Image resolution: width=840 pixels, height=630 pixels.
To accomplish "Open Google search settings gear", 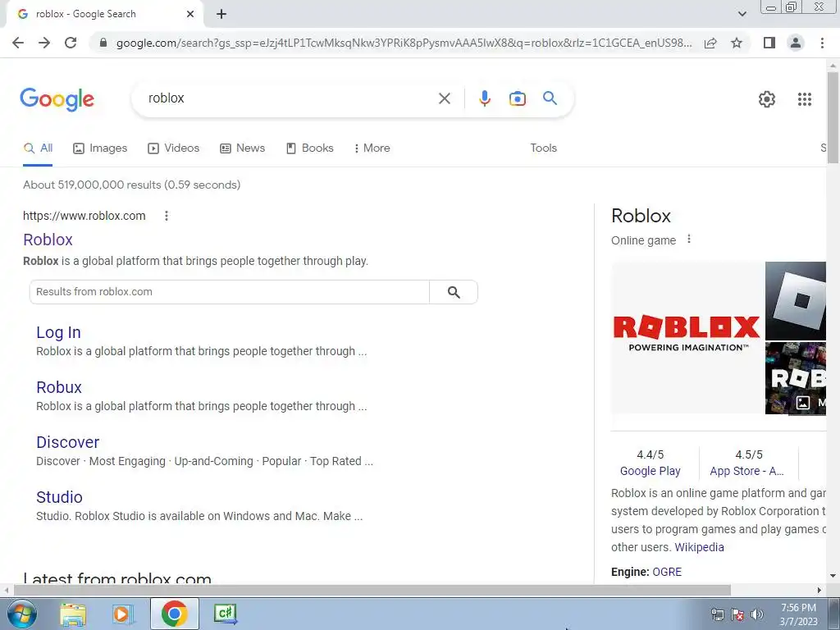I will 767,99.
